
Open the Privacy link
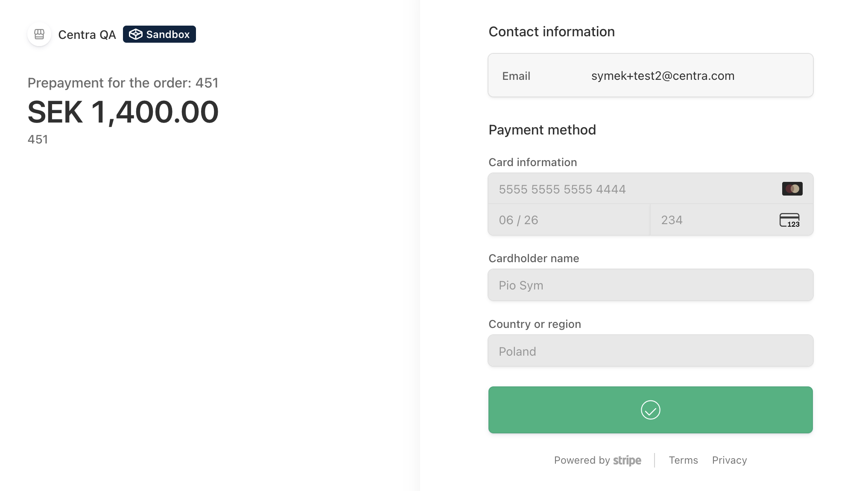(x=729, y=460)
